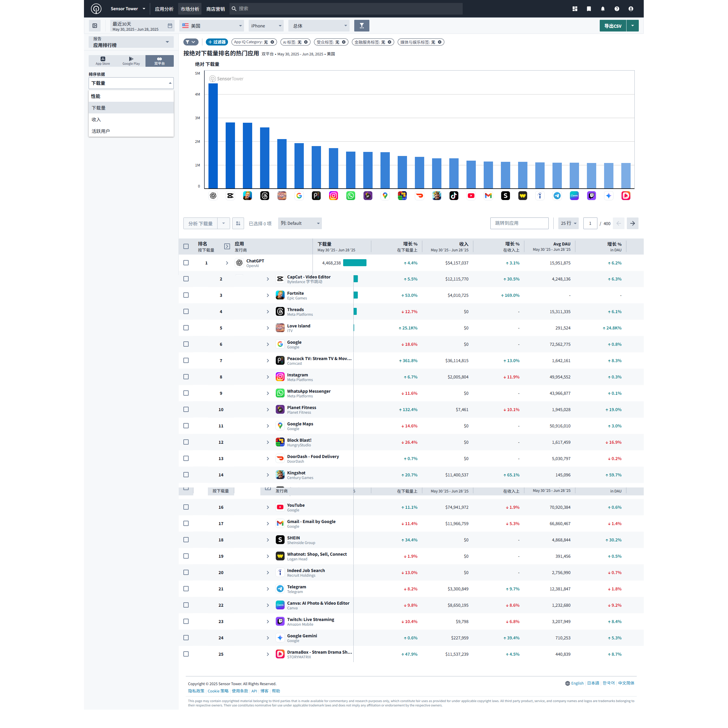Expand the ChatGPT row chevron

[x=227, y=263]
